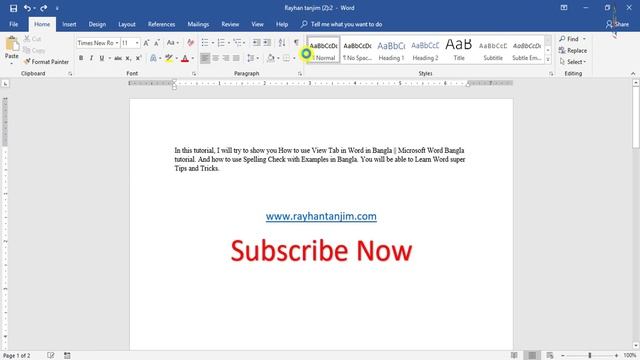Click the text highlight color button
The height and width of the screenshot is (360, 640).
169,58
